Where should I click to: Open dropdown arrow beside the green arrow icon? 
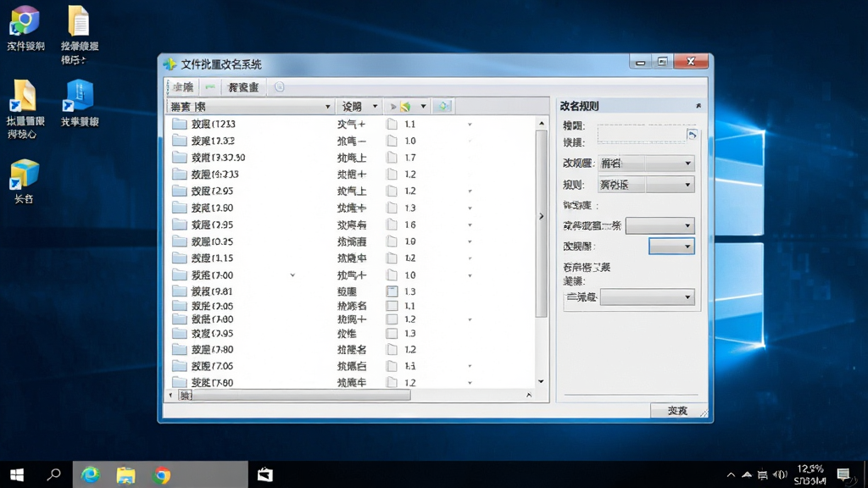(x=423, y=106)
